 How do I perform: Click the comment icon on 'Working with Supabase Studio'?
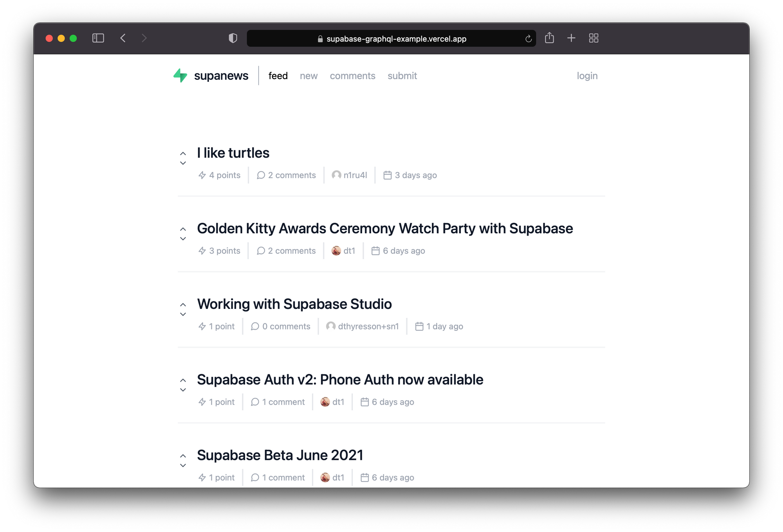254,326
